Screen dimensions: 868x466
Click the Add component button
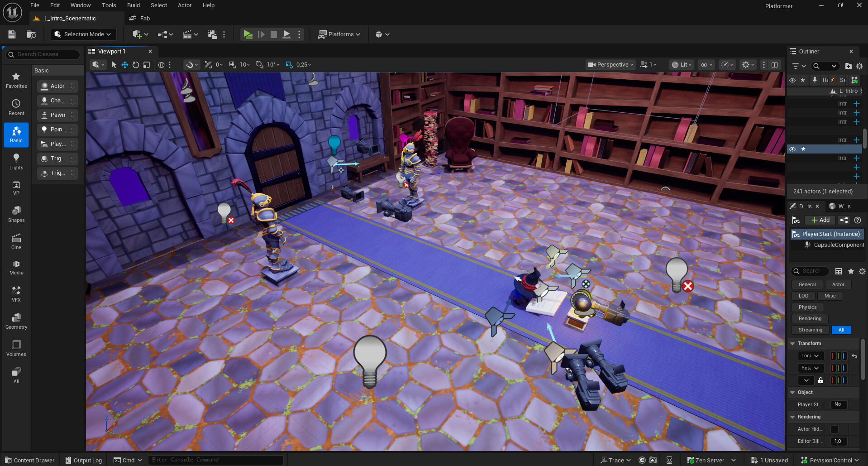tap(820, 220)
